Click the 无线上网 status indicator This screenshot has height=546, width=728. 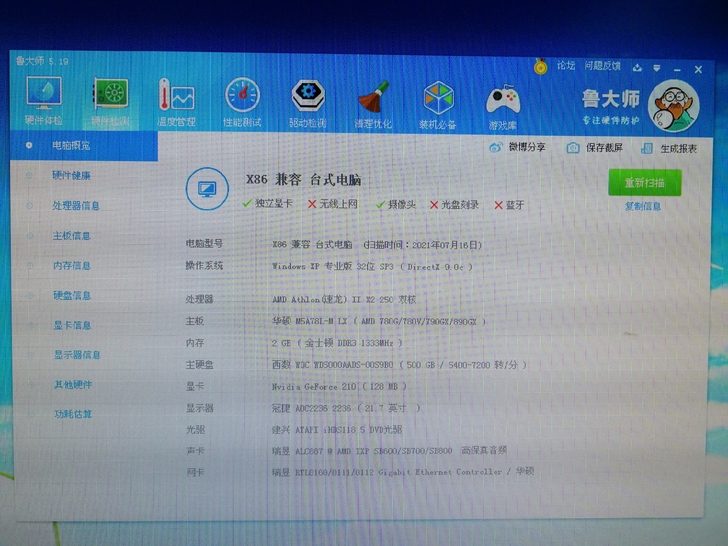333,204
